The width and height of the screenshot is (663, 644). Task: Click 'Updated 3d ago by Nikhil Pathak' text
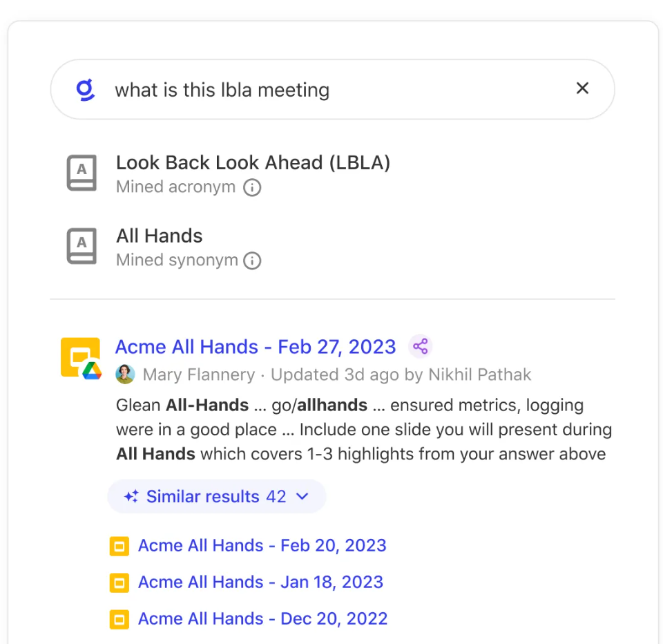click(401, 375)
